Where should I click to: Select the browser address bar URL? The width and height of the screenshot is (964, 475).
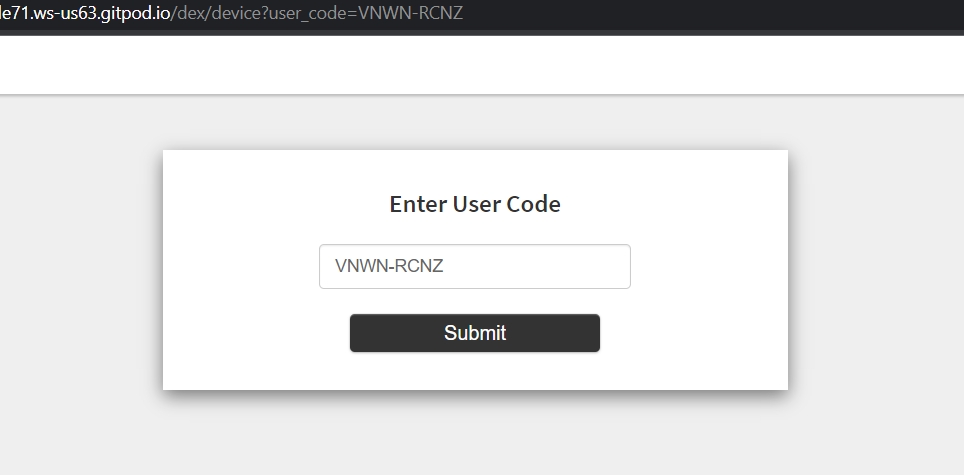coord(230,14)
